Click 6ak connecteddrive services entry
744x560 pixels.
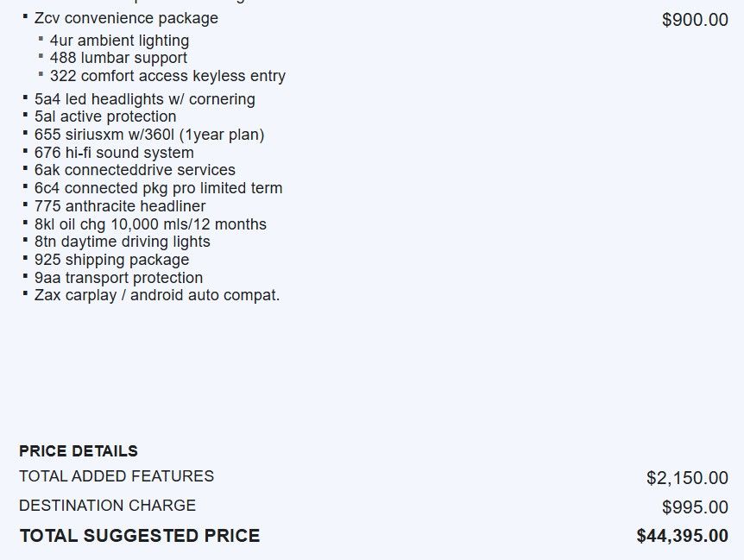tap(135, 170)
